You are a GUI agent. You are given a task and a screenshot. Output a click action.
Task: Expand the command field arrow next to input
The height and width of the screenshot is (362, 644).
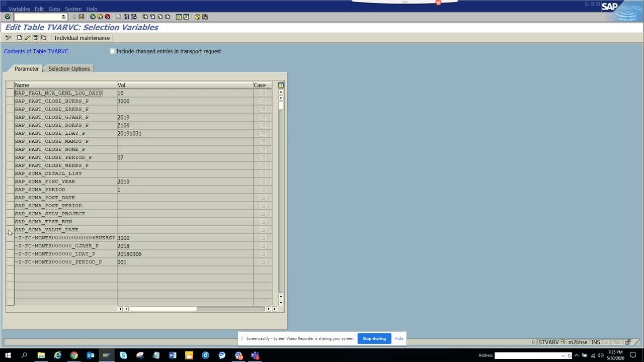pyautogui.click(x=73, y=17)
